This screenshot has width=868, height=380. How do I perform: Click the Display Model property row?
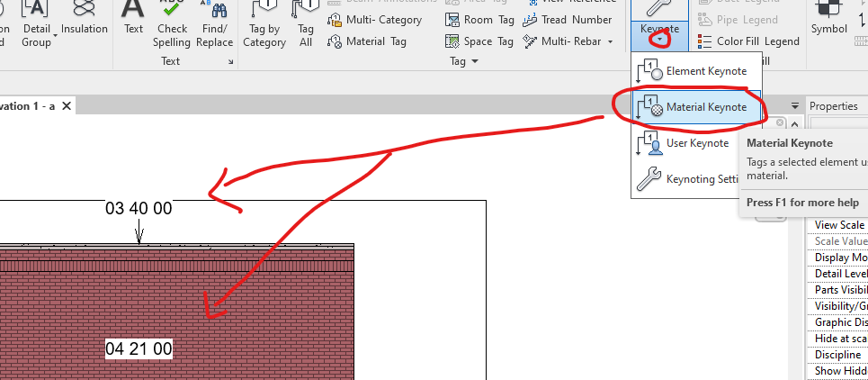pyautogui.click(x=837, y=258)
